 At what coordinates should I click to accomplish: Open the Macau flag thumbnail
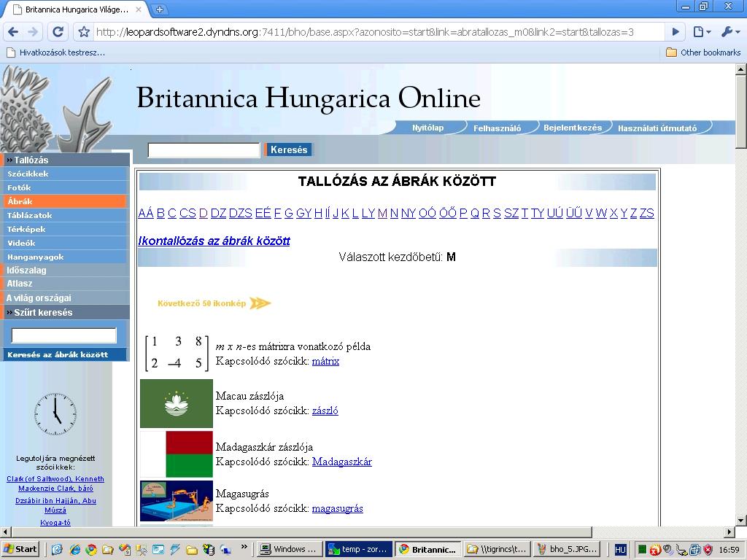[177, 403]
